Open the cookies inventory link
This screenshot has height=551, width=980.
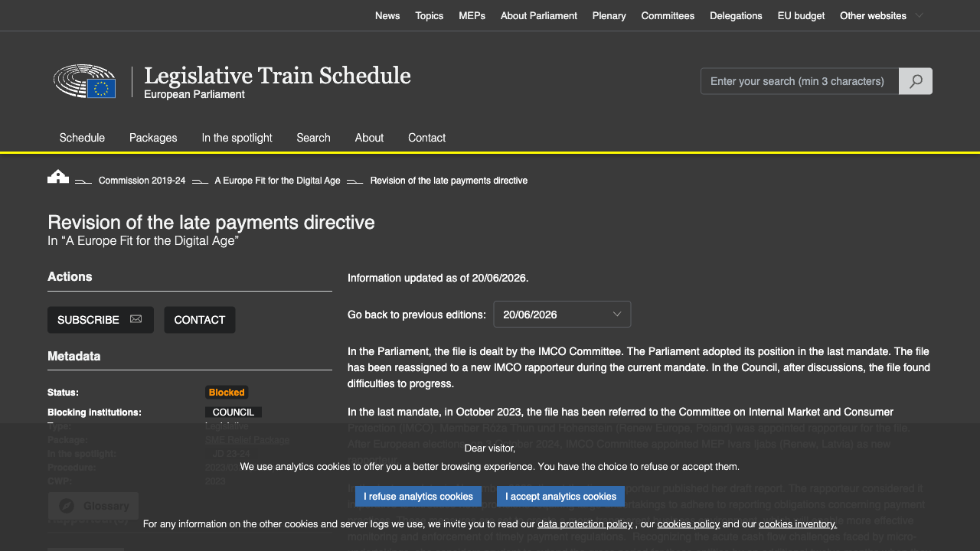(x=798, y=524)
